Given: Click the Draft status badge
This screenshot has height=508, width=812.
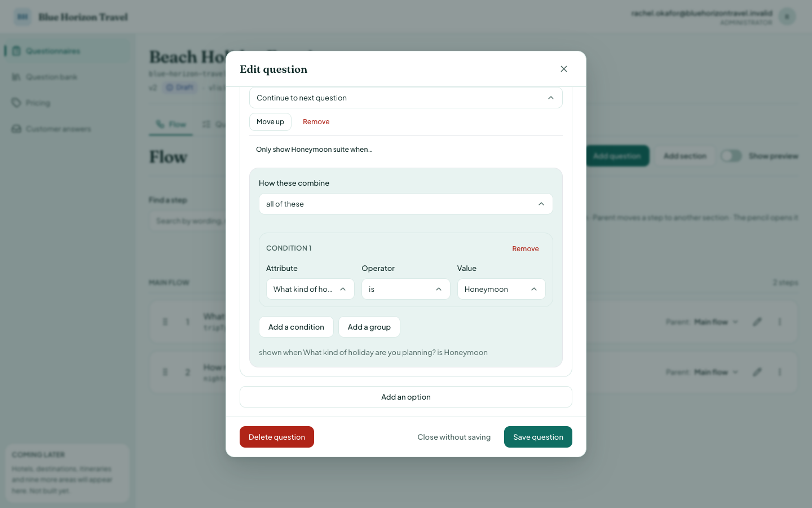Looking at the screenshot, I should (x=180, y=87).
